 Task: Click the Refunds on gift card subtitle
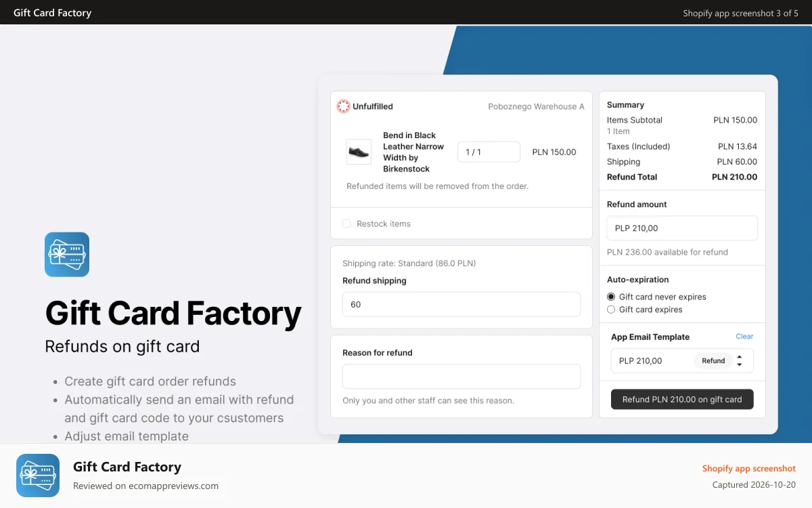(122, 347)
